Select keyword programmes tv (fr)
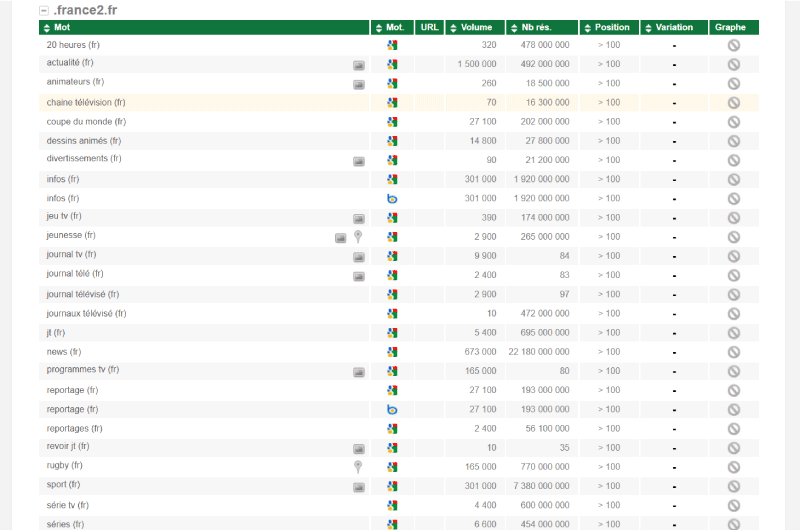The height and width of the screenshot is (530, 800). (83, 369)
